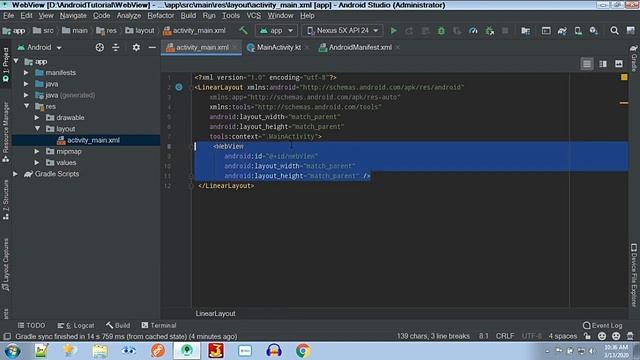
Task: Toggle the Device File Explorer side tab
Action: [634, 275]
